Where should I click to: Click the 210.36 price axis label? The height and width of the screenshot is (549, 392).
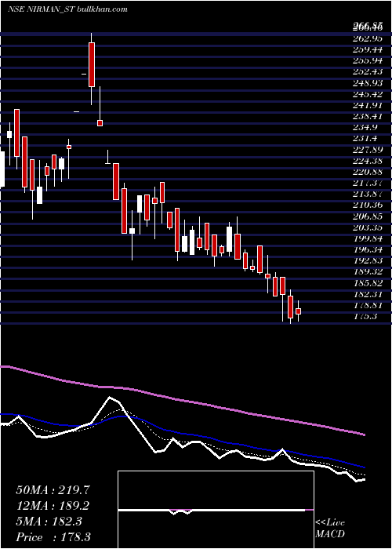point(367,205)
